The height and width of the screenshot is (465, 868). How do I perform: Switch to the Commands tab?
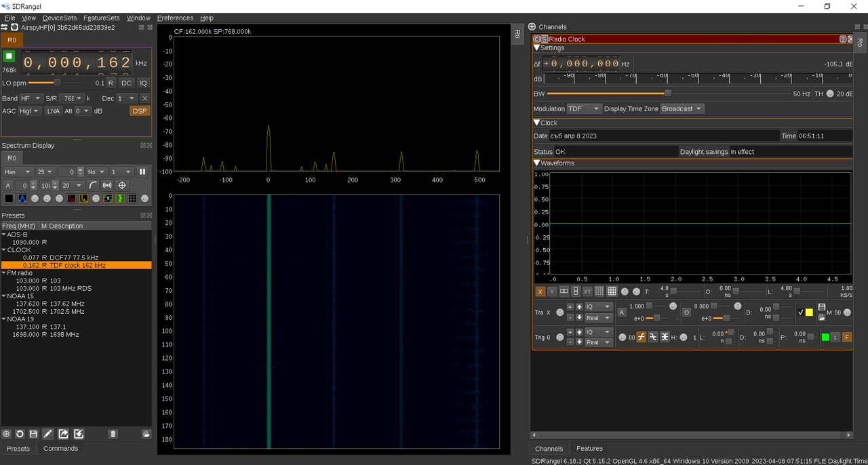pyautogui.click(x=60, y=449)
